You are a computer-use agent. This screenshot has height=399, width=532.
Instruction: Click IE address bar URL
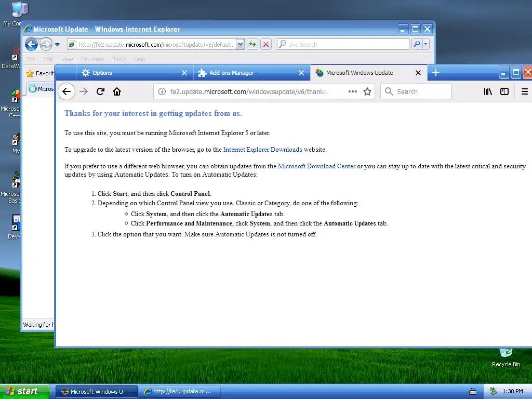[x=156, y=45]
